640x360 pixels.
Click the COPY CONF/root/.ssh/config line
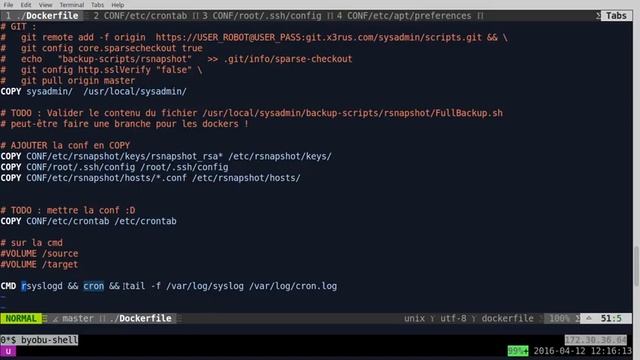point(114,167)
